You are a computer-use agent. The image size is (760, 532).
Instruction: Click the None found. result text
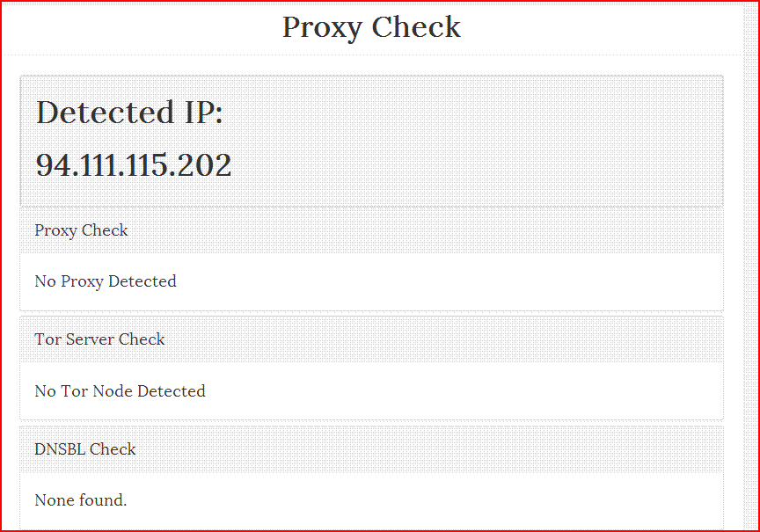[x=81, y=500]
